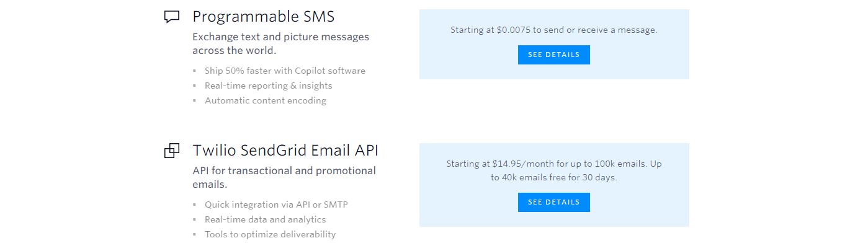This screenshot has height=251, width=868.
Task: Click See Details for SMS pricing
Action: (554, 55)
